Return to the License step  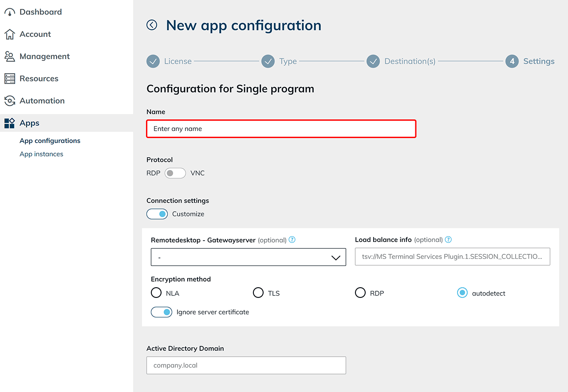pos(153,61)
